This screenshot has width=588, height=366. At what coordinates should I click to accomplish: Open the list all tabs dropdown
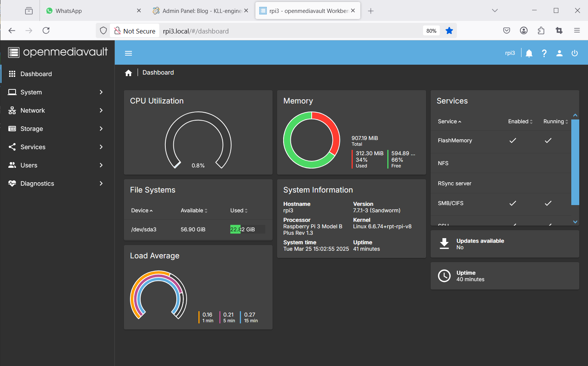(x=495, y=11)
